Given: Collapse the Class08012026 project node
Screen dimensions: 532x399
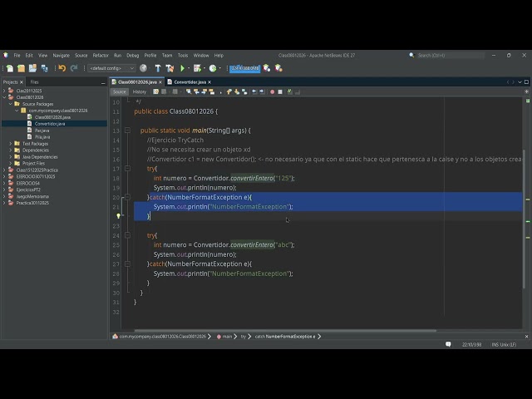Looking at the screenshot, I should (x=4, y=97).
